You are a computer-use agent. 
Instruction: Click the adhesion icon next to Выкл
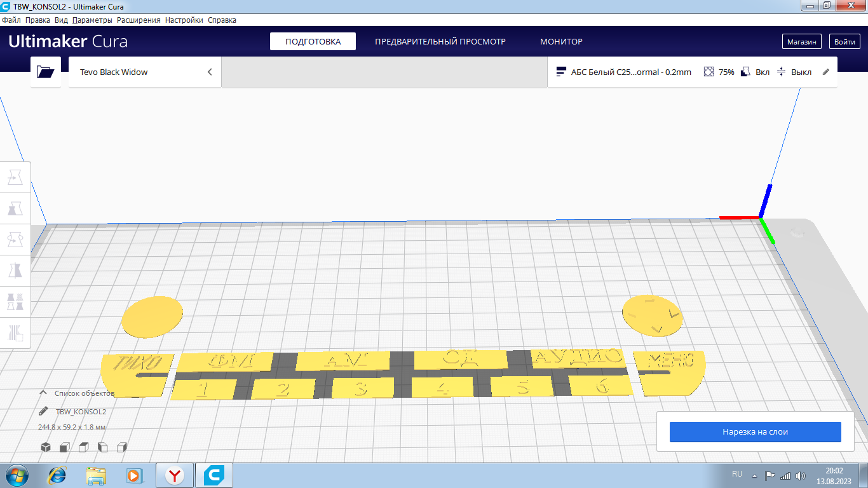[x=782, y=72]
